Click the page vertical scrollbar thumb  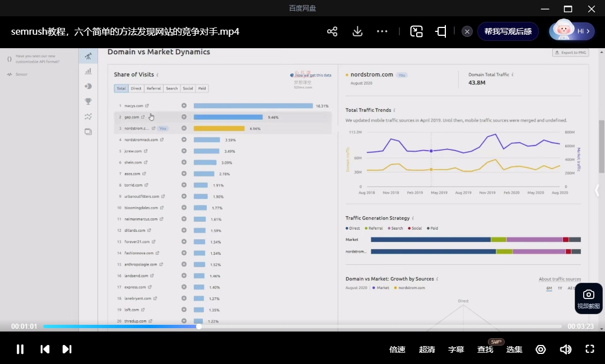pos(602,147)
